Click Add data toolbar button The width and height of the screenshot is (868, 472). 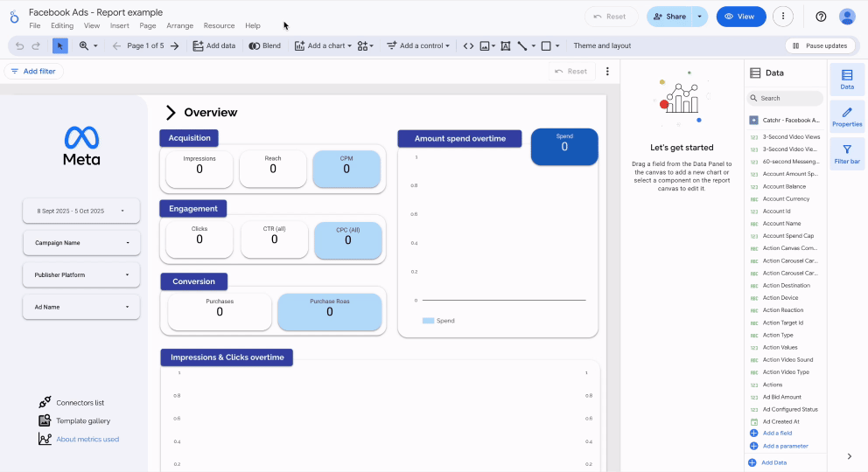(x=213, y=45)
